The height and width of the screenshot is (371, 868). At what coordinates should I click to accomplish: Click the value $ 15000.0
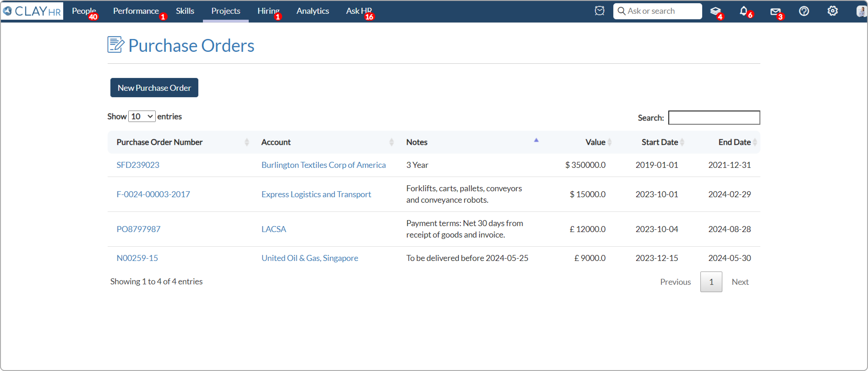coord(588,194)
